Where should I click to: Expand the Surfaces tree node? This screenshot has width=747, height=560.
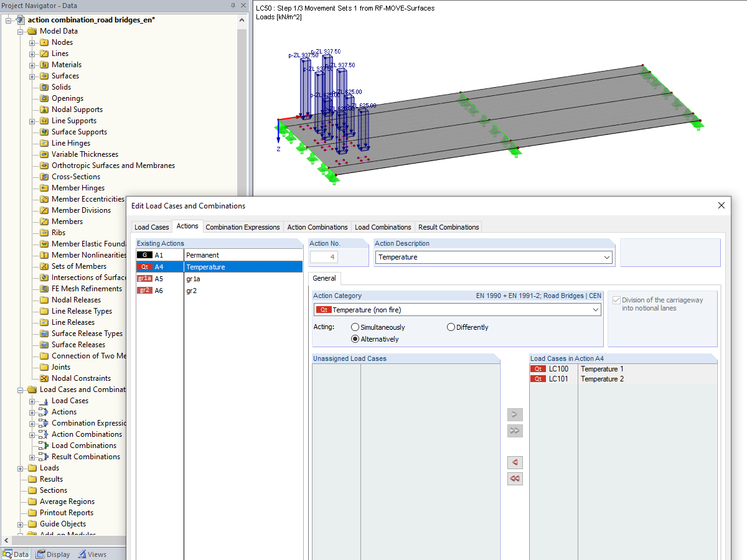[32, 76]
